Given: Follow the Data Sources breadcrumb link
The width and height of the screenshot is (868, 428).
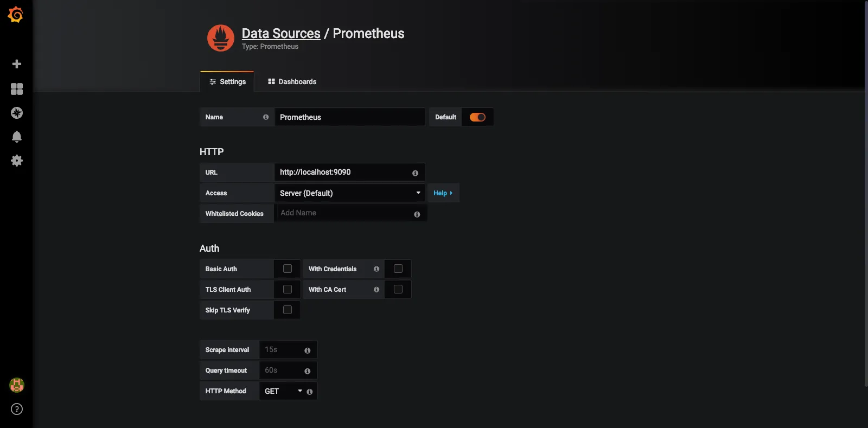Looking at the screenshot, I should [x=281, y=34].
